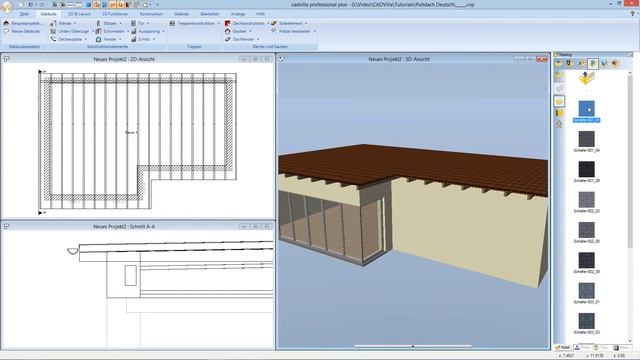Click the arrow-pointer selection icon in quick access toolbar

(120, 5)
